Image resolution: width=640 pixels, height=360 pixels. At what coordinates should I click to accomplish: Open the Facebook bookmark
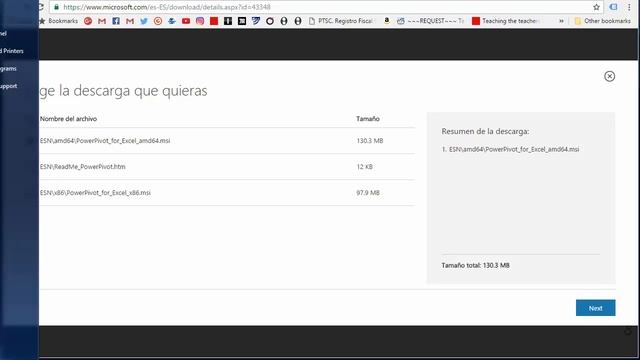tap(116, 21)
